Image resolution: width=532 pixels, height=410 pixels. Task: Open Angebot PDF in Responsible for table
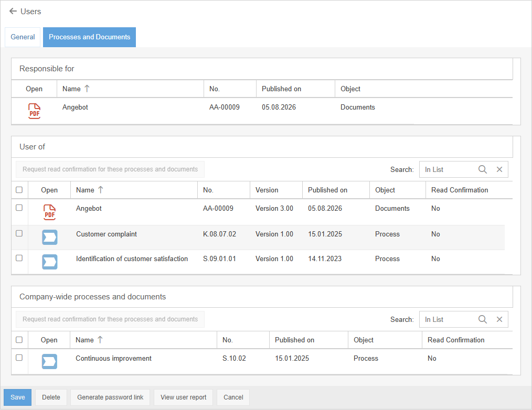[x=34, y=111]
